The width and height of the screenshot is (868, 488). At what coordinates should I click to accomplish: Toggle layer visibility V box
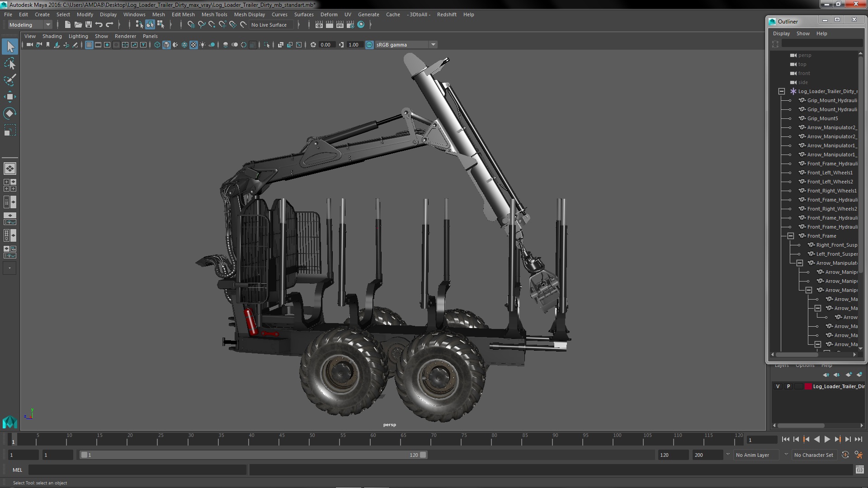pyautogui.click(x=778, y=386)
